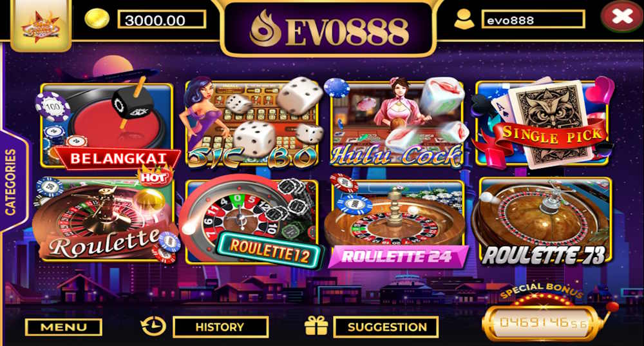Click the gift box icon
Screen dimensions: 644x346
316,326
